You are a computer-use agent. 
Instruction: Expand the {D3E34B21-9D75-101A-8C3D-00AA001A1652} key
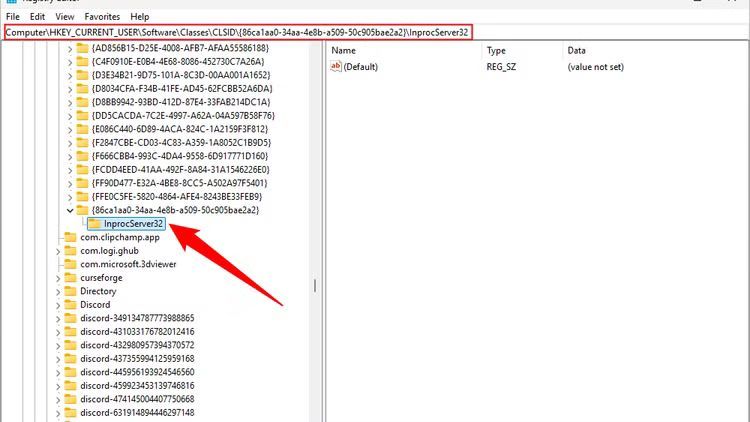pyautogui.click(x=69, y=75)
